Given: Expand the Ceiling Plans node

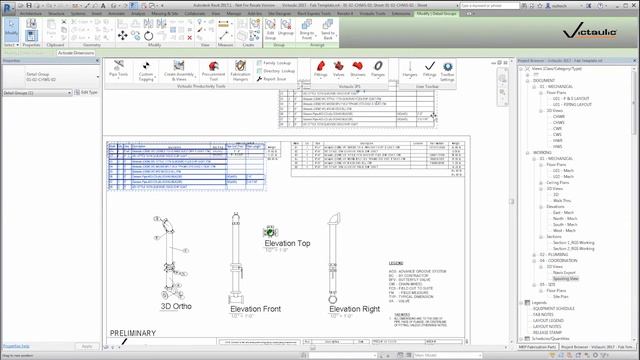Looking at the screenshot, I should (x=541, y=183).
